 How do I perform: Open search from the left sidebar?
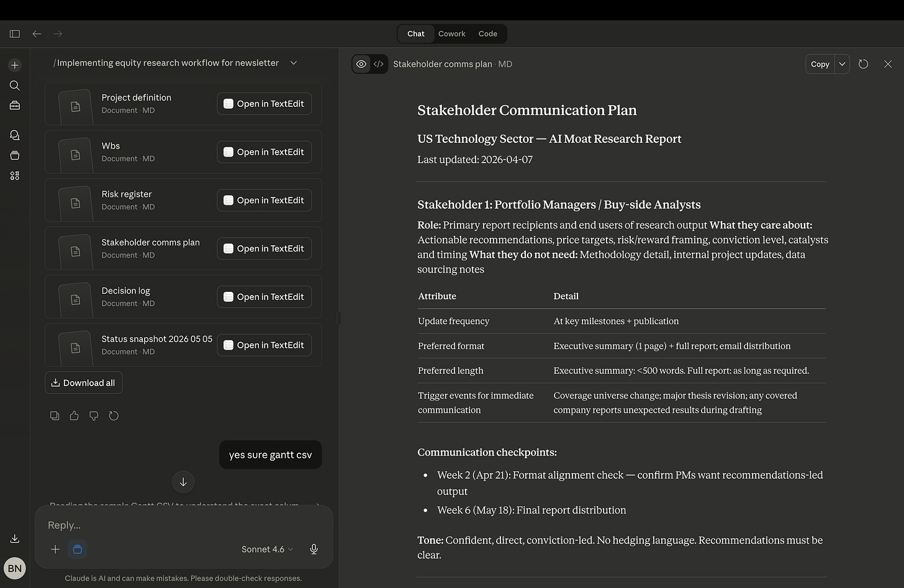click(15, 86)
